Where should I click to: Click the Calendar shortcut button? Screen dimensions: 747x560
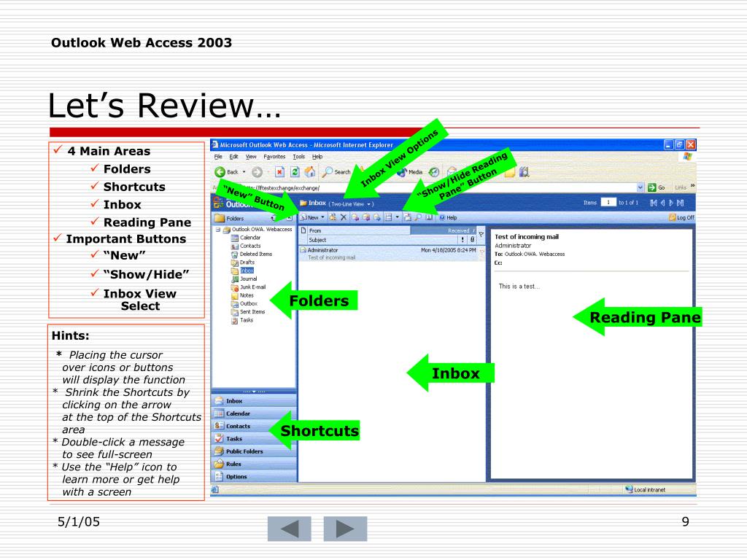(x=253, y=413)
